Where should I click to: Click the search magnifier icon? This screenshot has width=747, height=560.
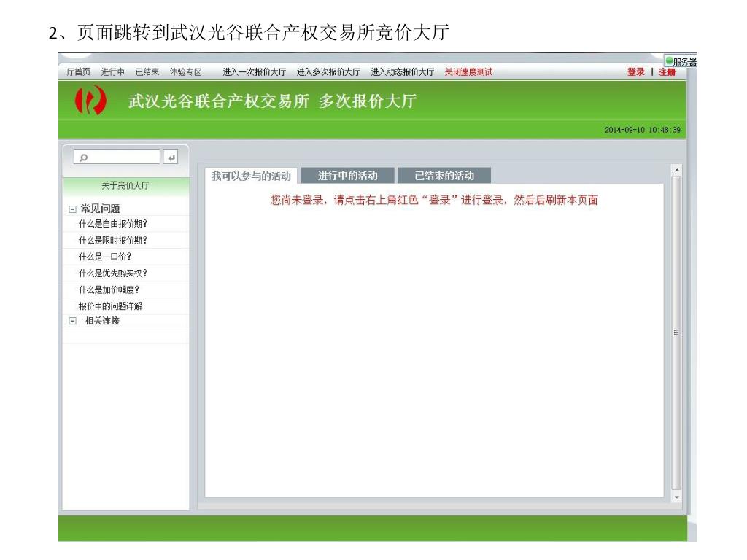tap(84, 157)
